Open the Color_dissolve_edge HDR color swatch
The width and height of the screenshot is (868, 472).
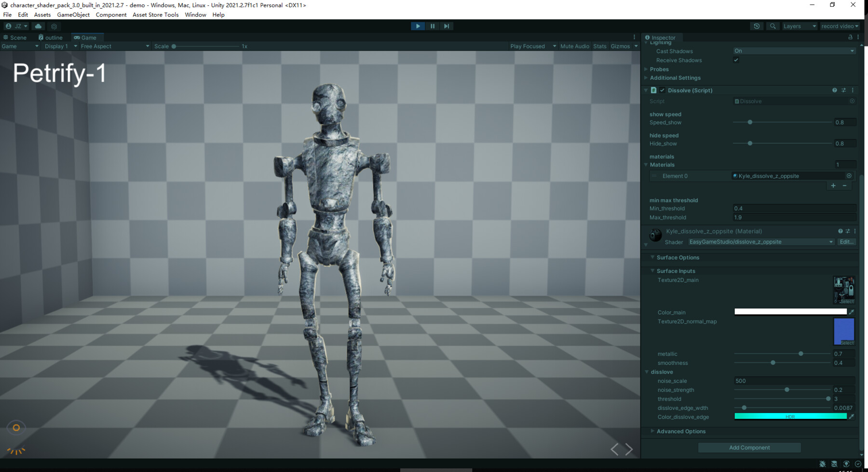pyautogui.click(x=791, y=416)
